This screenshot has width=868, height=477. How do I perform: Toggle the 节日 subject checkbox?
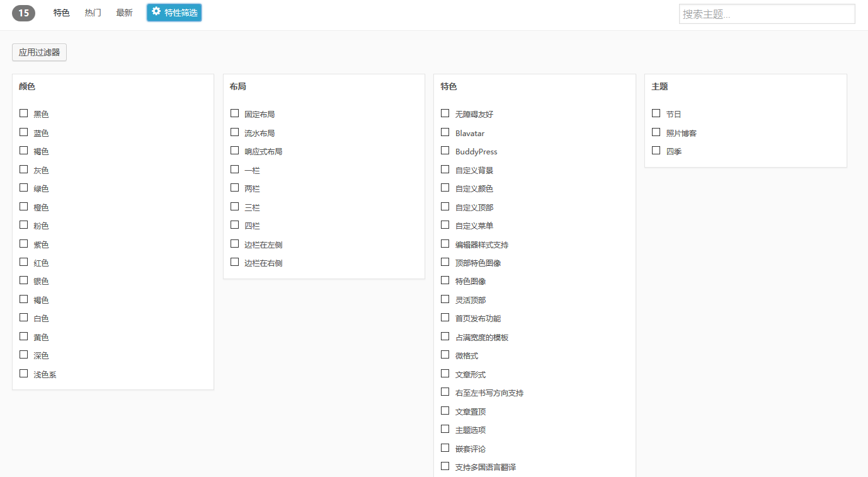656,113
